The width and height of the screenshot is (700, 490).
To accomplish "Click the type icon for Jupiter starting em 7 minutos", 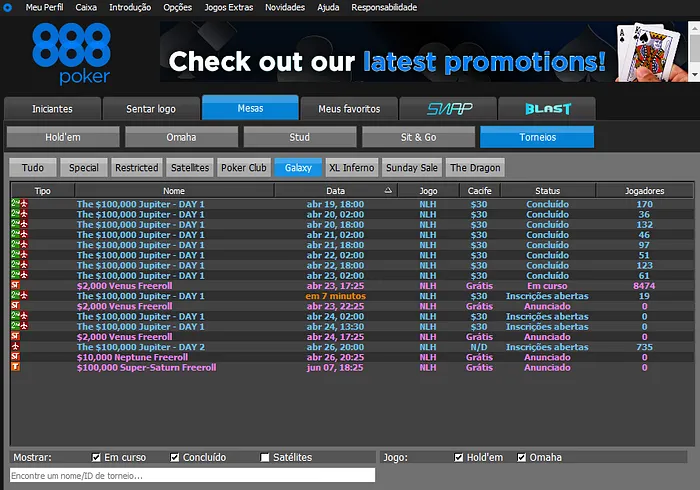I will tap(19, 296).
